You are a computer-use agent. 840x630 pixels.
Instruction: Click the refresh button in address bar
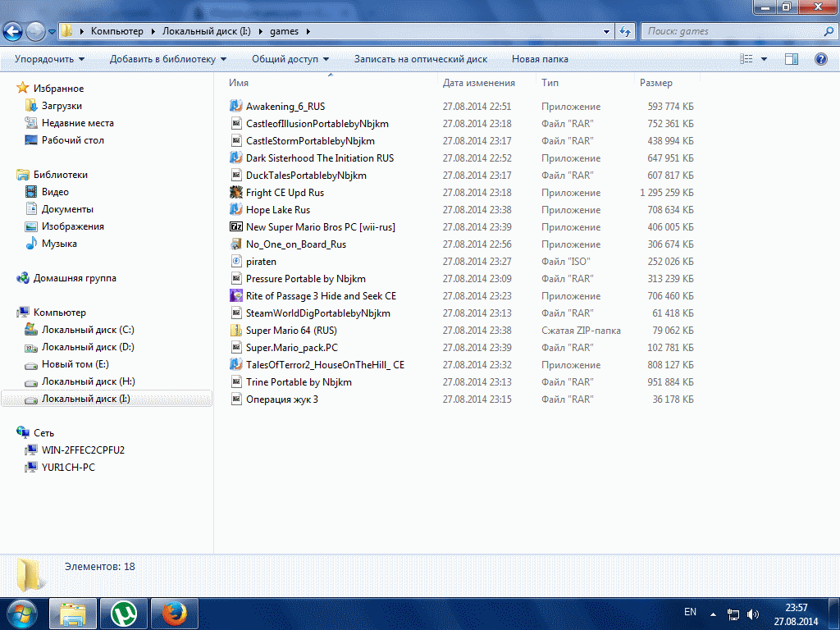[x=625, y=32]
